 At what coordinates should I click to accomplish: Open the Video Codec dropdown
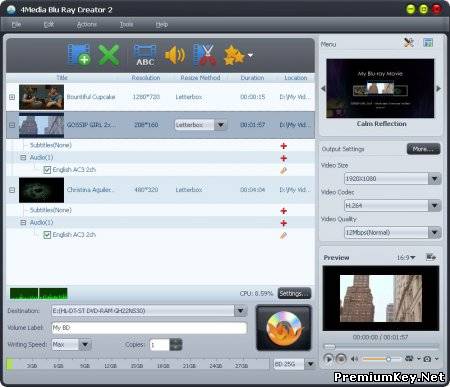coord(434,205)
